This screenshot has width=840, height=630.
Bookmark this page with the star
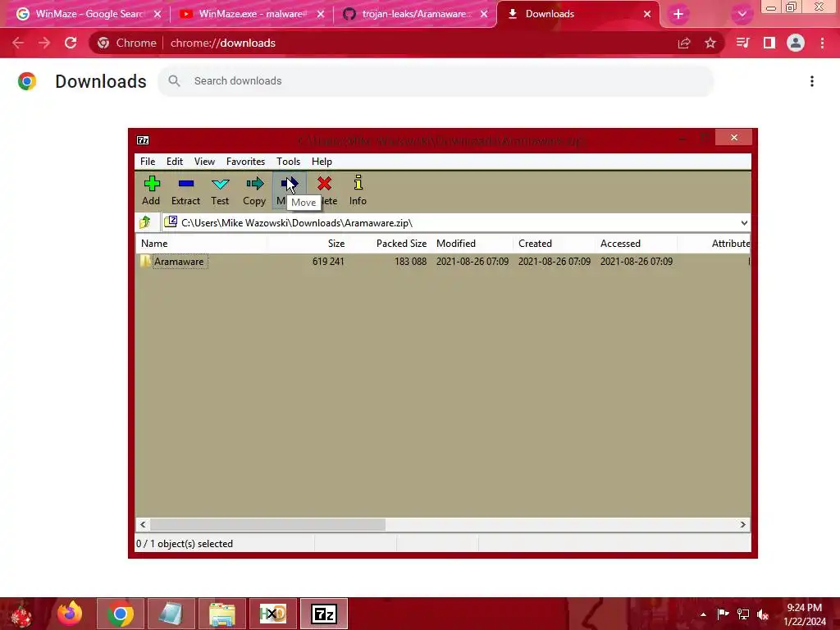710,43
